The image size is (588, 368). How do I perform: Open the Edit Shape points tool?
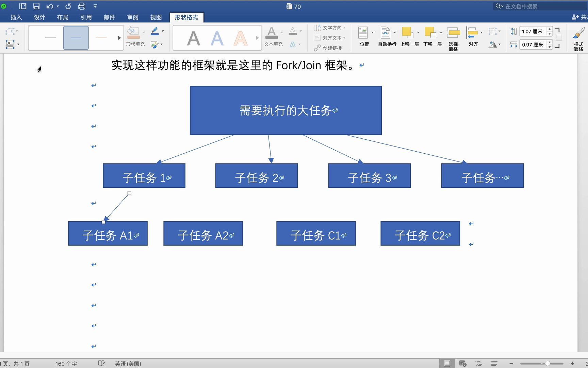(x=10, y=32)
